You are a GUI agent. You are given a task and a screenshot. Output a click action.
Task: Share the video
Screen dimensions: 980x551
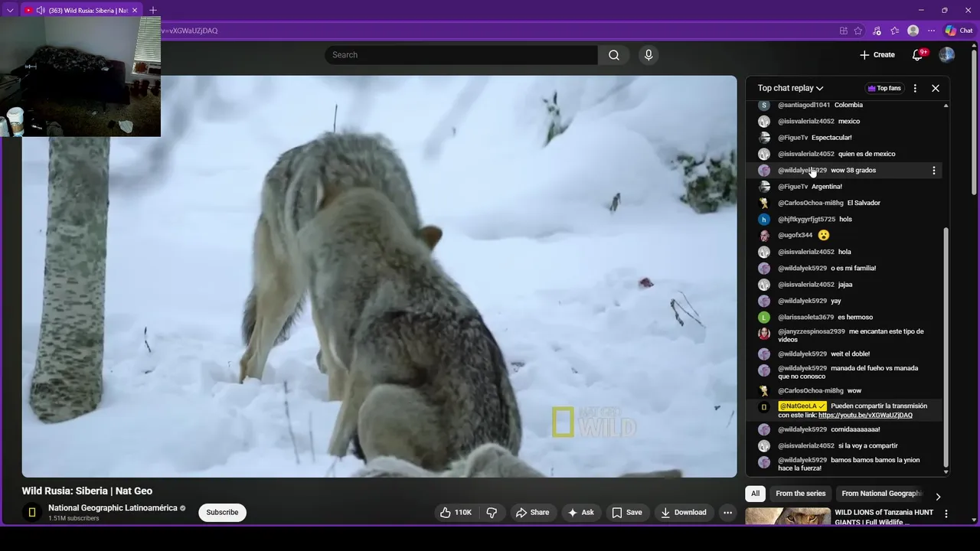click(532, 513)
